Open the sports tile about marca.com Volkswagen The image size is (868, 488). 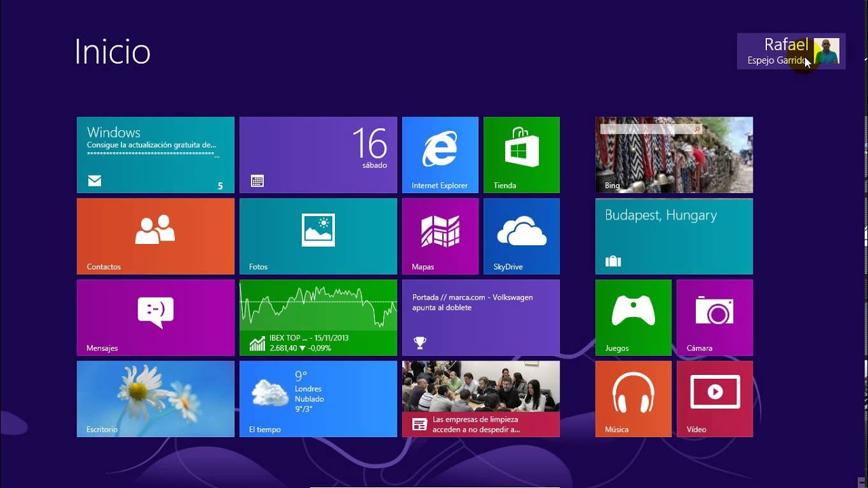(x=481, y=317)
